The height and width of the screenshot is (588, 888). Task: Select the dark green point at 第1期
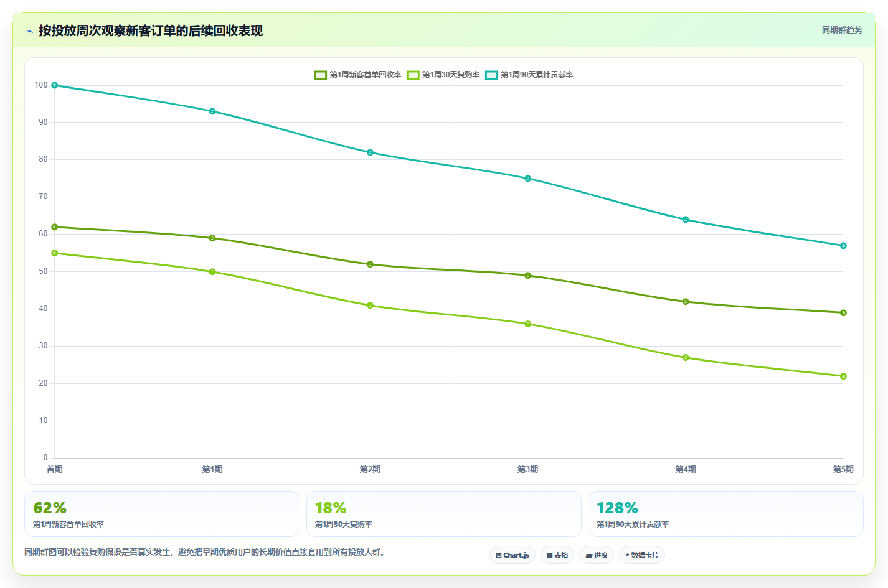(212, 238)
